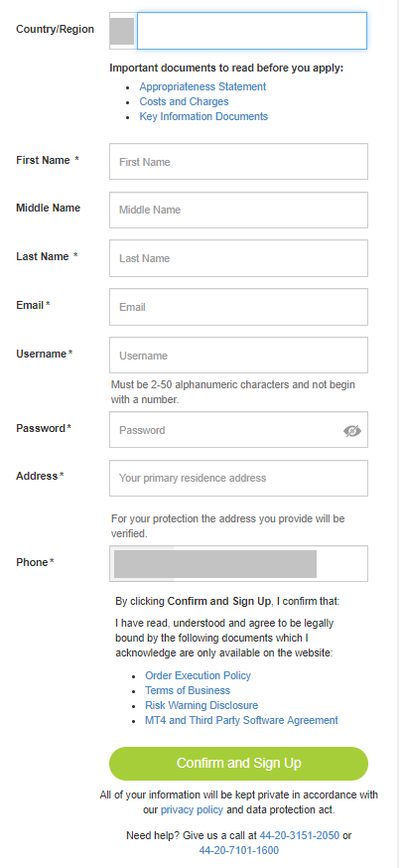Open the Terms of Business link

[x=188, y=691]
